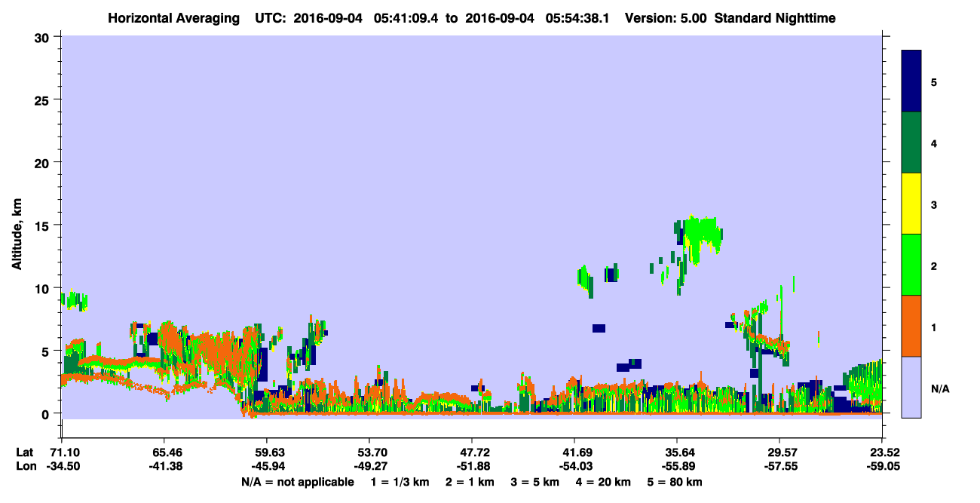Click the colorbar label 5
Screen dimensions: 980x503
[934, 81]
